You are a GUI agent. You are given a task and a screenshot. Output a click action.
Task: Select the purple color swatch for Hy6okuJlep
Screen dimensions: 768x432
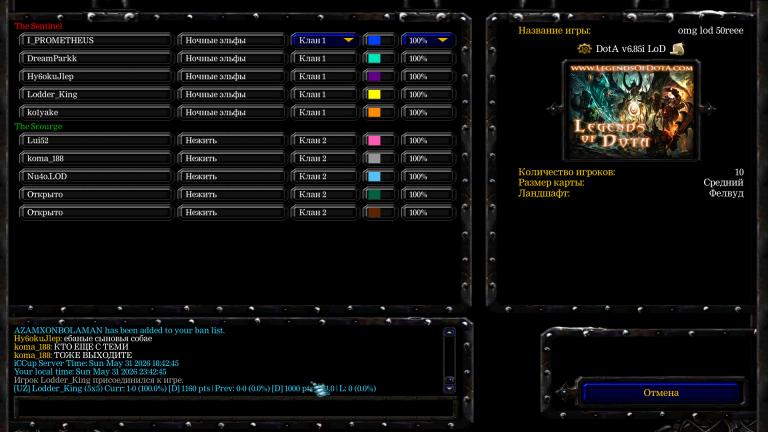point(374,76)
